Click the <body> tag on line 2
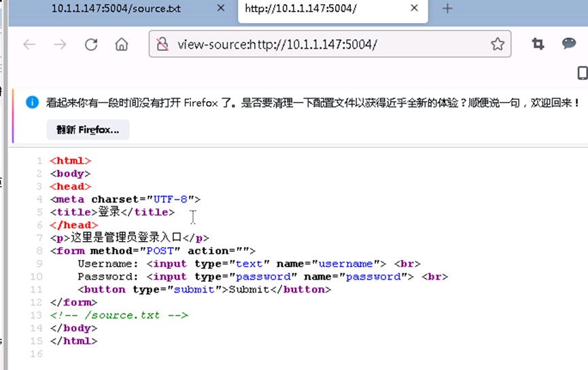 pos(70,174)
